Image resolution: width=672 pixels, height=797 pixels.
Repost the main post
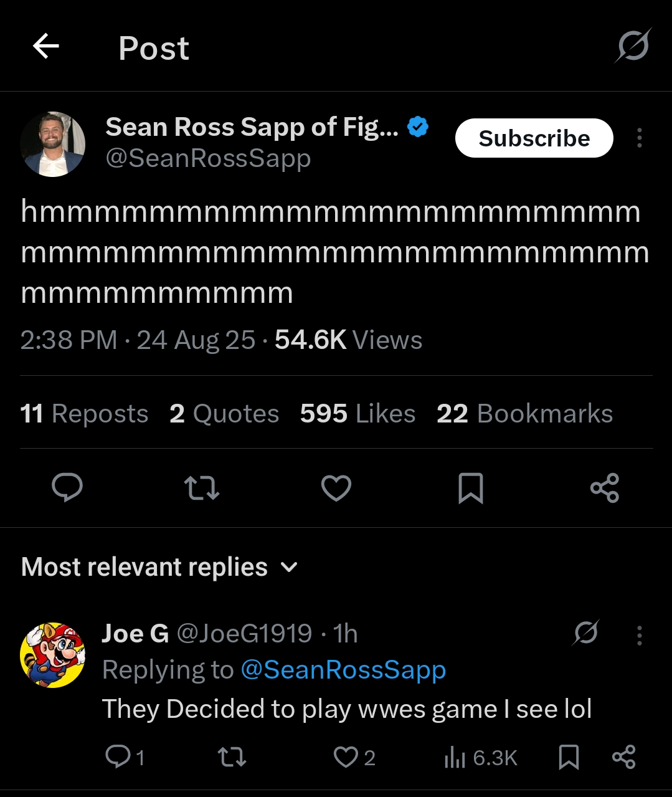coord(202,487)
